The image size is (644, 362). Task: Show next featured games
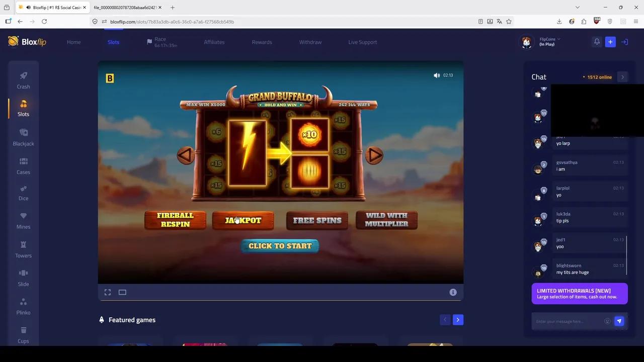(x=458, y=320)
